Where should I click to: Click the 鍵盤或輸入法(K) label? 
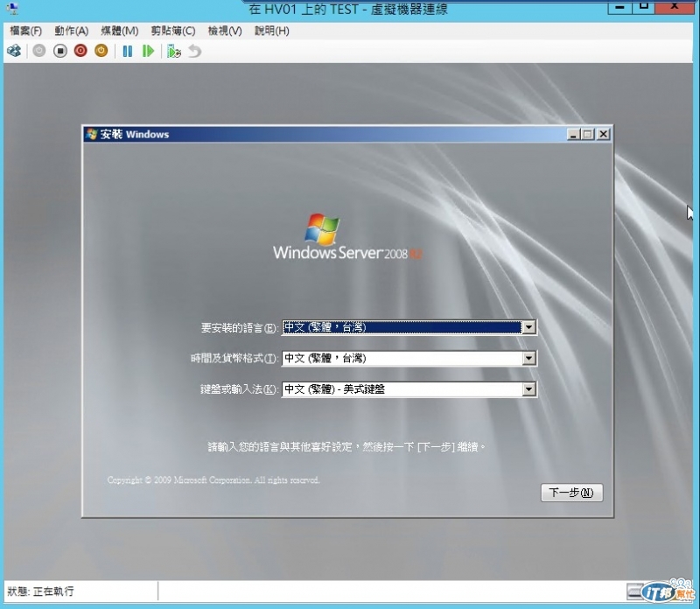(x=239, y=389)
